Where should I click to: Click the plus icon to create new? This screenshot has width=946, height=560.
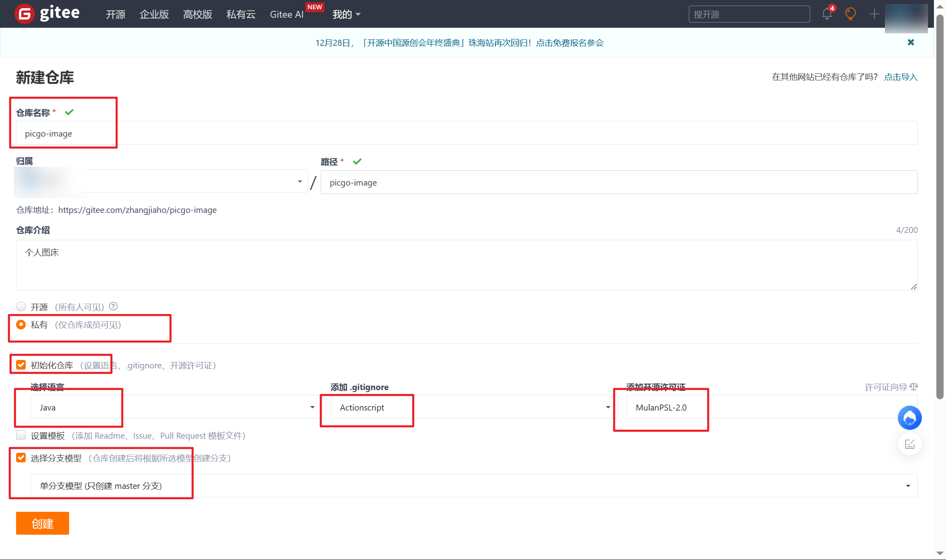(x=874, y=14)
